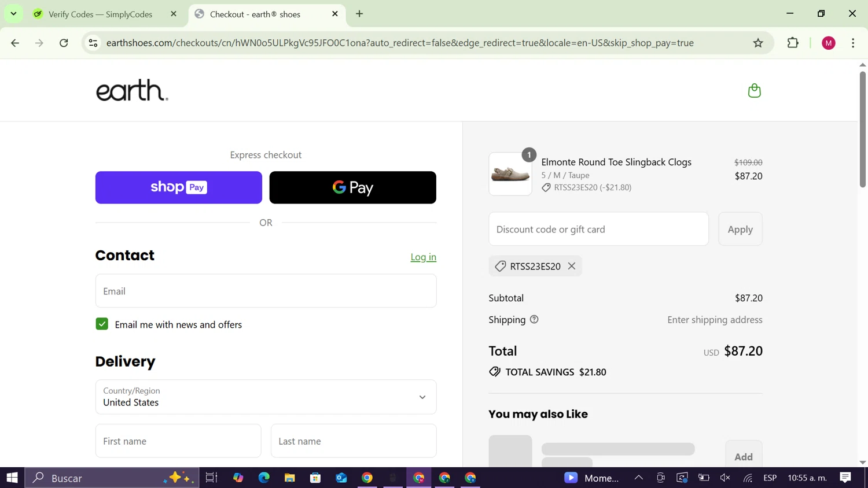Open the Windows Start menu
Image resolution: width=868 pixels, height=488 pixels.
[x=12, y=478]
